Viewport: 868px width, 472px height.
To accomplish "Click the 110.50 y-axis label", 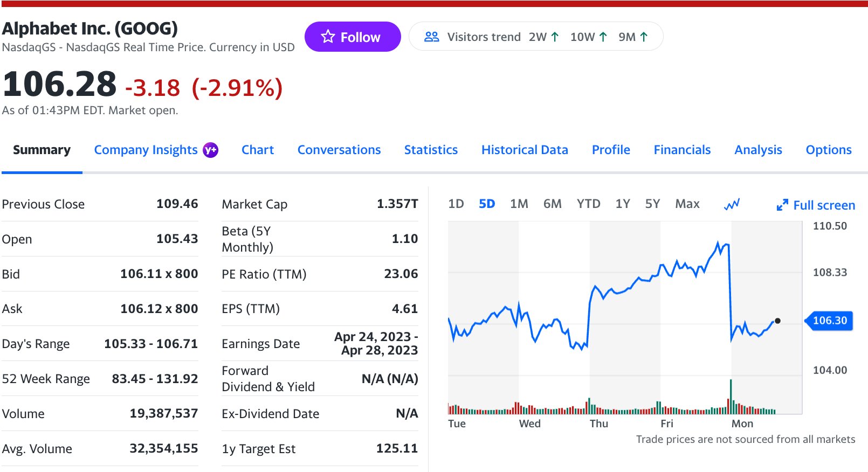I will pyautogui.click(x=830, y=226).
